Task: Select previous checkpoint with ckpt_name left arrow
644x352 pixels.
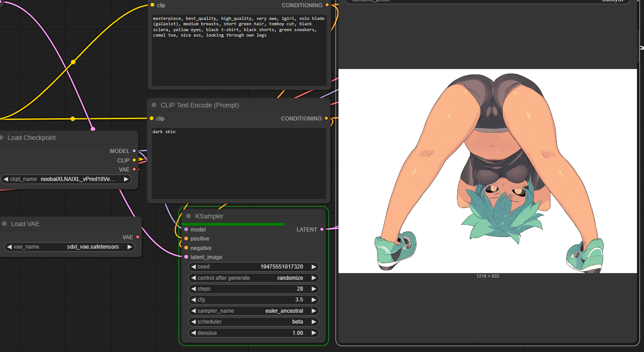Action: click(6, 179)
